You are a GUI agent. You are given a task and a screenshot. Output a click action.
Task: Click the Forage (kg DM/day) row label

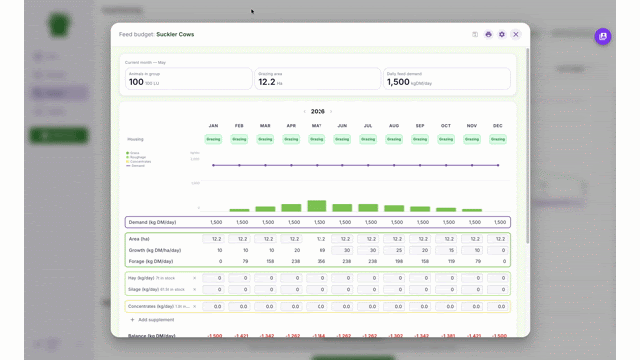151,261
